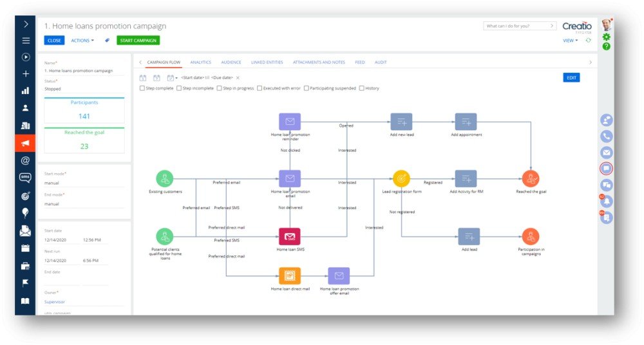The image size is (644, 345).
Task: Select the Add appointment node
Action: [466, 122]
